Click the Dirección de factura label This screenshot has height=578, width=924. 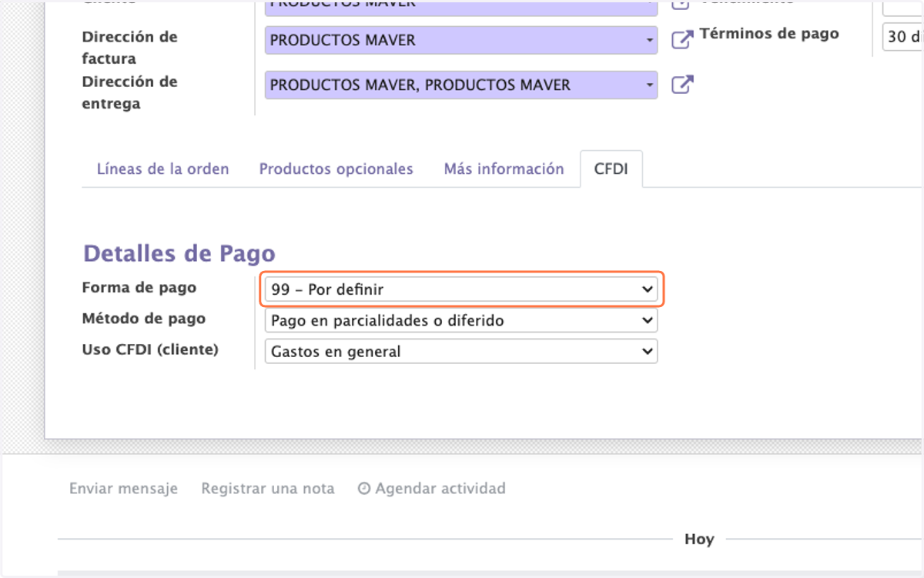(x=130, y=48)
